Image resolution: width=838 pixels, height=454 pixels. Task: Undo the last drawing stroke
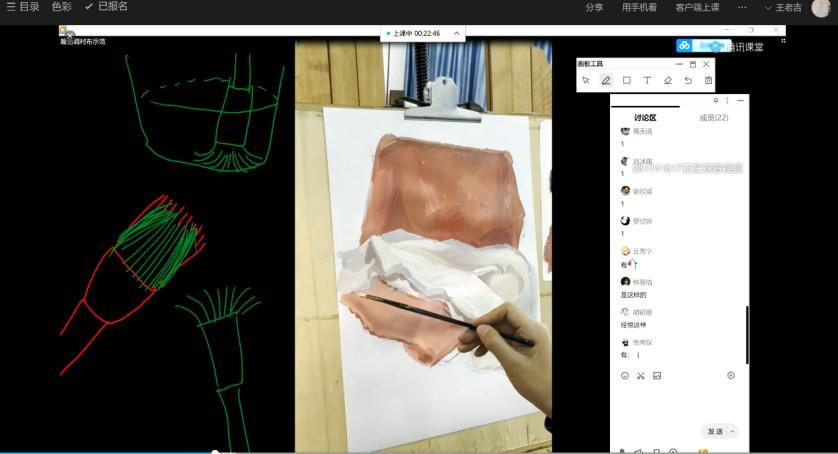click(688, 80)
